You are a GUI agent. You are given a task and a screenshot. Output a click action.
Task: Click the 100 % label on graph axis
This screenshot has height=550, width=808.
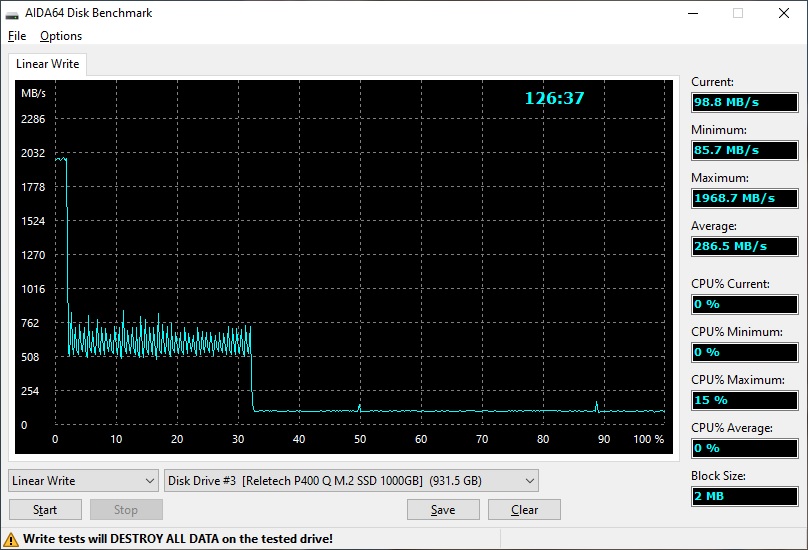pyautogui.click(x=649, y=439)
